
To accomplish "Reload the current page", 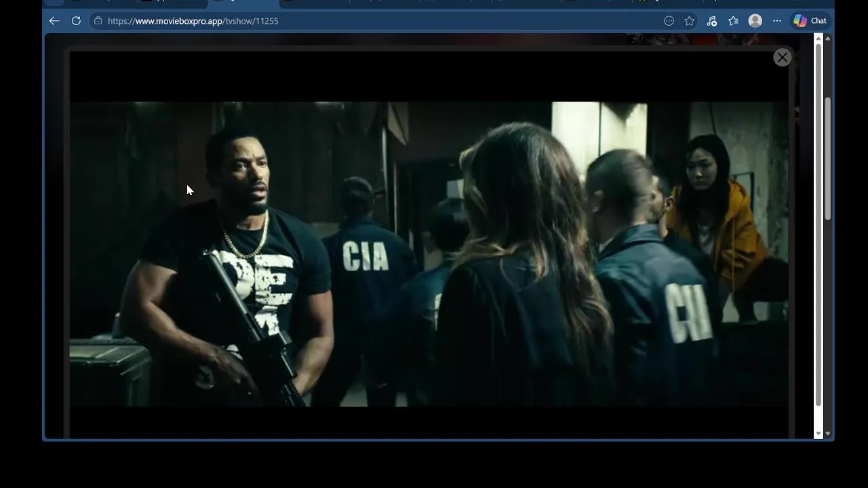I will click(x=76, y=21).
